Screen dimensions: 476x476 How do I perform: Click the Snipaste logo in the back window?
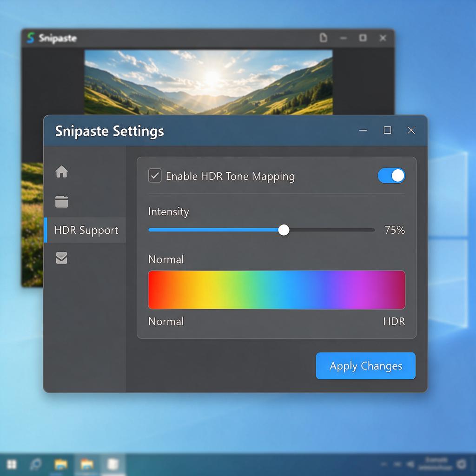coord(31,38)
